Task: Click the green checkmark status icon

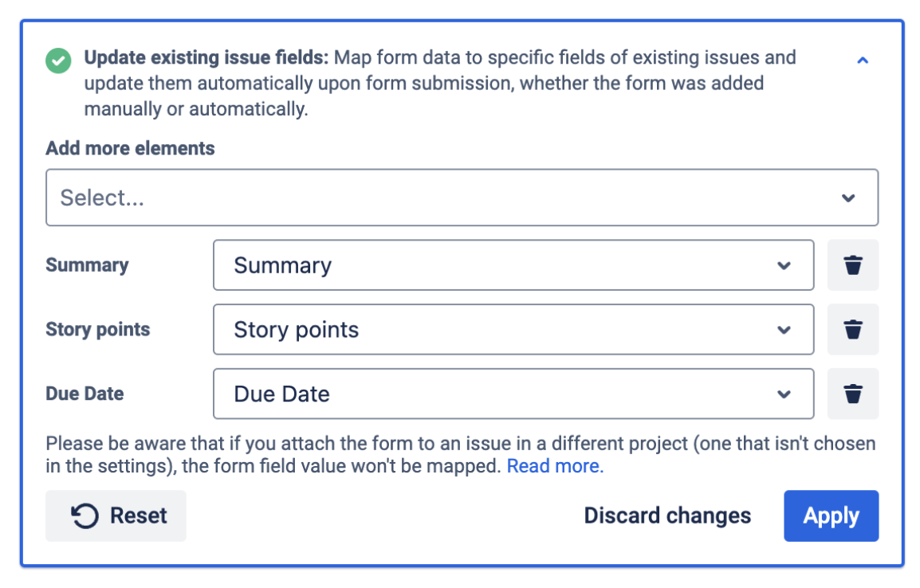Action: [58, 61]
